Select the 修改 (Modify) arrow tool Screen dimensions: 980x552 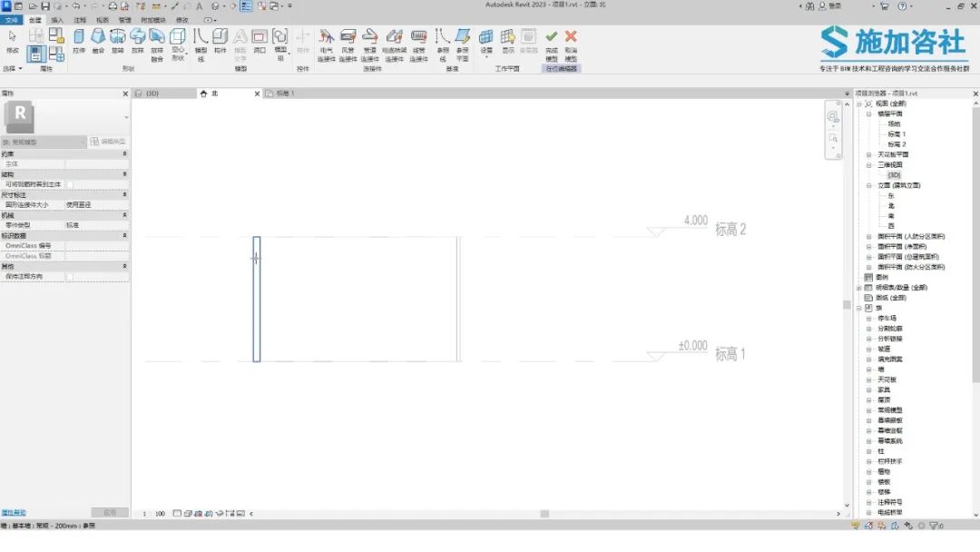click(12, 41)
